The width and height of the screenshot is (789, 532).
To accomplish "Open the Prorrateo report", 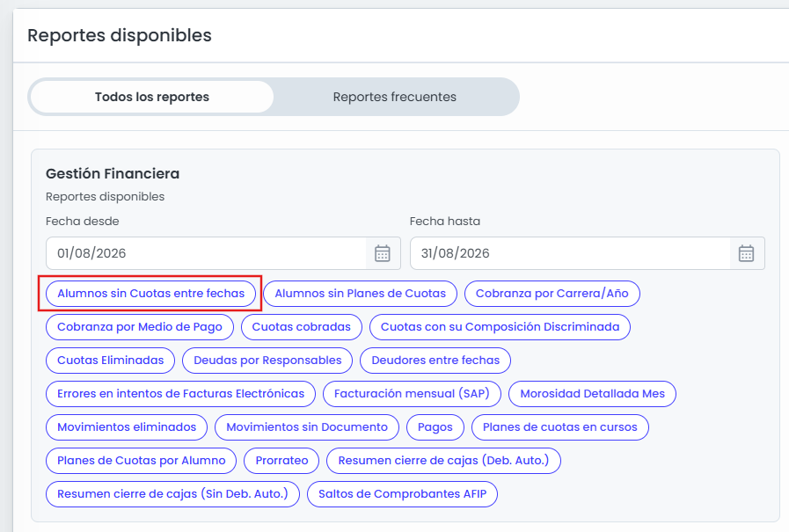I will tap(281, 461).
